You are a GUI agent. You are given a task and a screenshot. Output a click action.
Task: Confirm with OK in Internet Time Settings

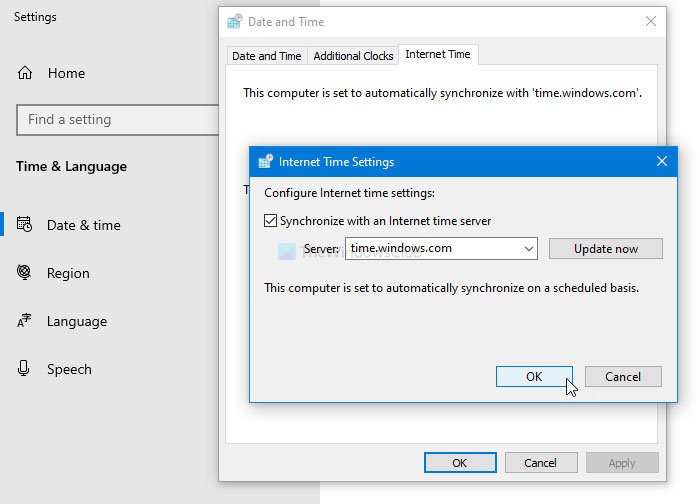(x=534, y=376)
